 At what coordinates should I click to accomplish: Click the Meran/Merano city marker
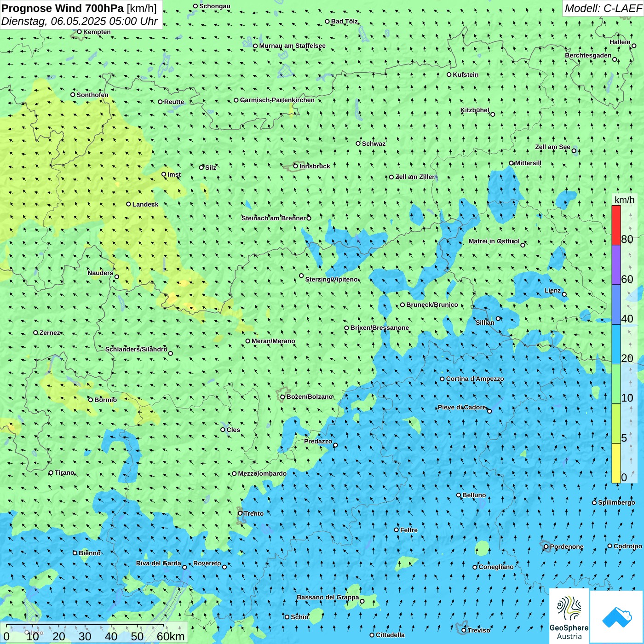[248, 341]
